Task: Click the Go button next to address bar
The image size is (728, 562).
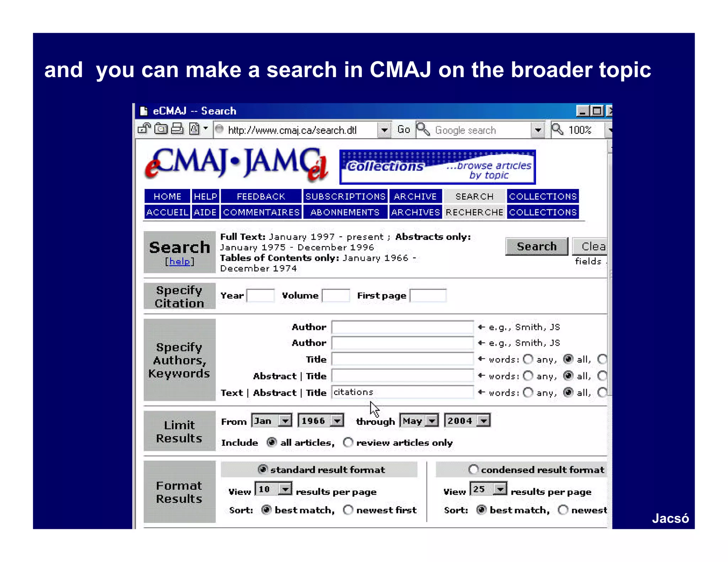Action: [x=403, y=130]
